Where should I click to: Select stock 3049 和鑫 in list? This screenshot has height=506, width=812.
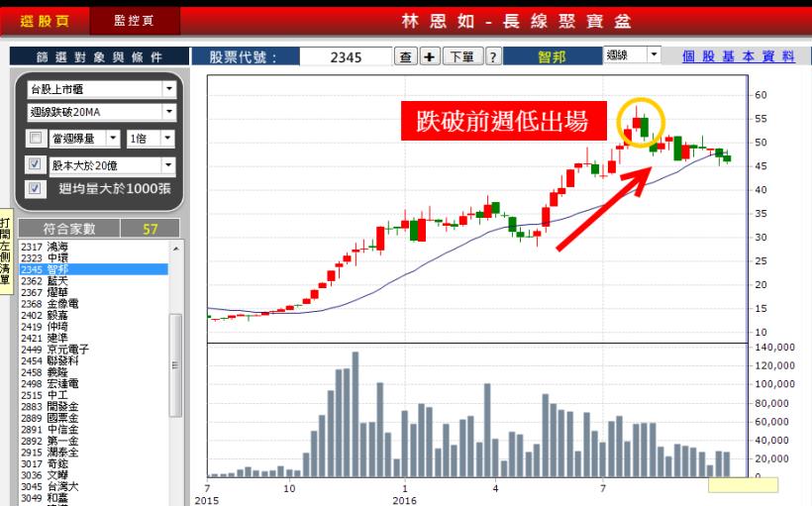tap(93, 498)
